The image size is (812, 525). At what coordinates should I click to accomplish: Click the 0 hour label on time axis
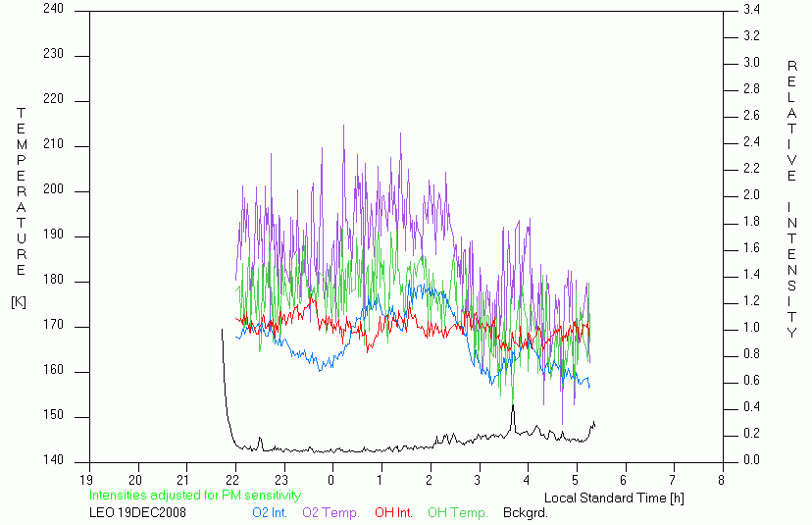pyautogui.click(x=331, y=481)
